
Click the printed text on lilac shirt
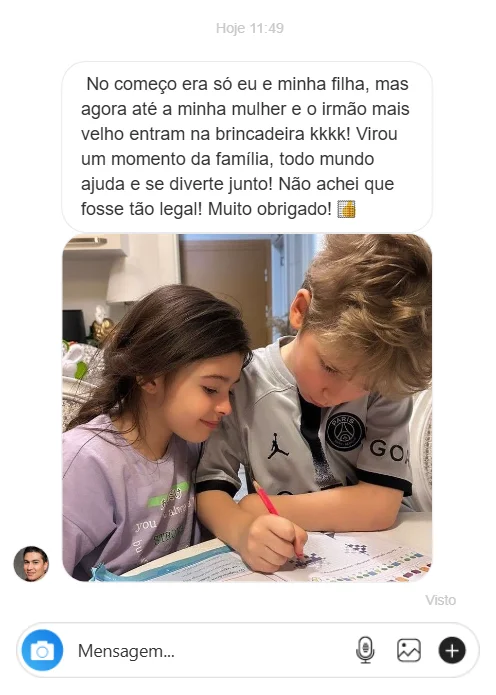click(x=164, y=516)
